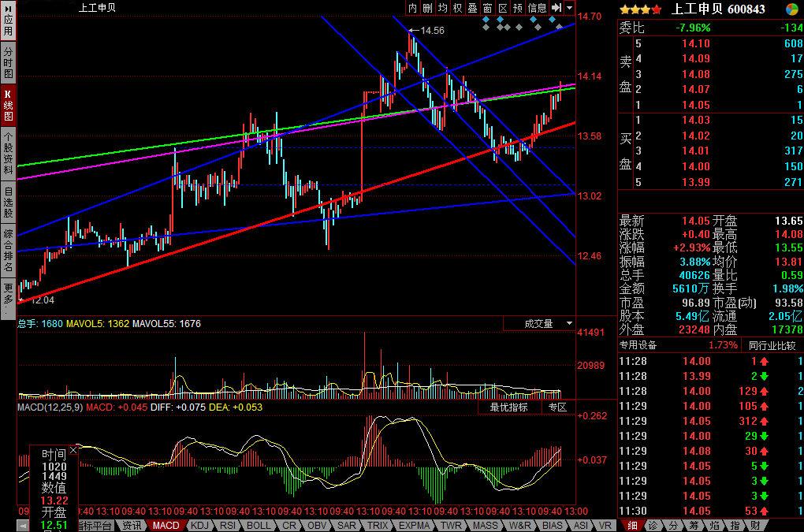This screenshot has height=532, width=804.
Task: Click the indicator tabs scroll-left arrow
Action: tap(23, 526)
